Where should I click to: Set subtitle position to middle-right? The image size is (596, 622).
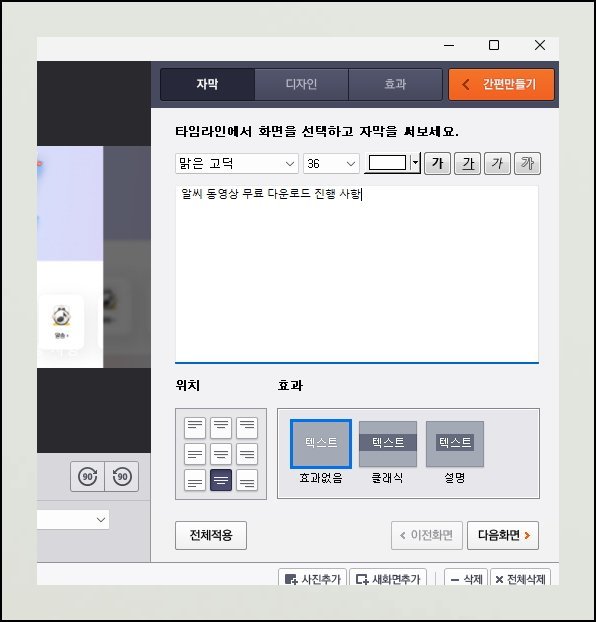tap(247, 454)
